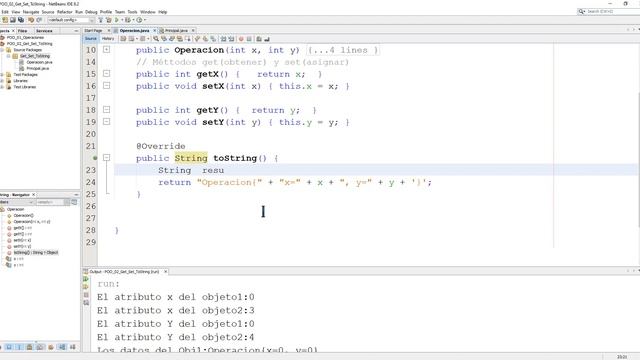This screenshot has width=640, height=360.
Task: Click the Find Next Occurrence icon
Action: point(171,39)
